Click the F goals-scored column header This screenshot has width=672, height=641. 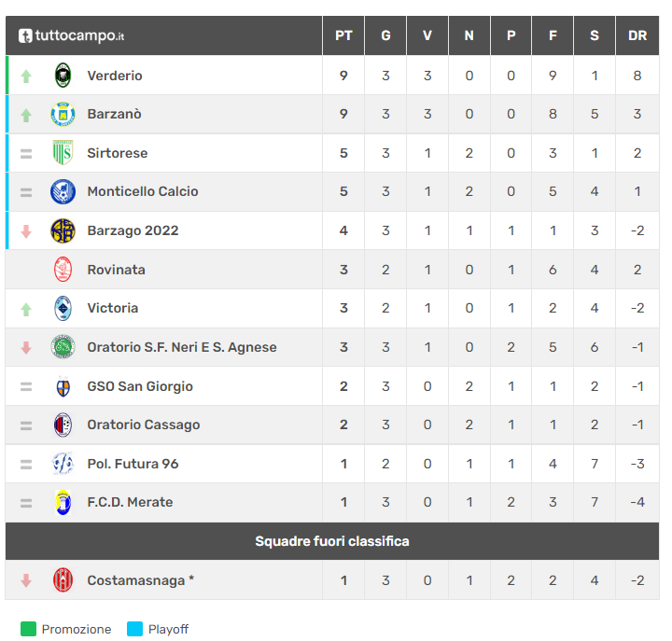553,36
